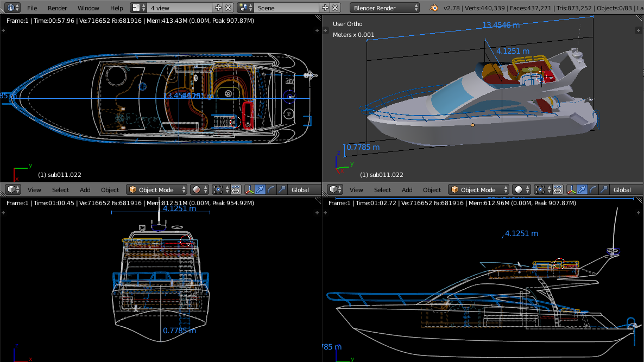Toggle 3D manipulator widget in left viewport

click(249, 189)
